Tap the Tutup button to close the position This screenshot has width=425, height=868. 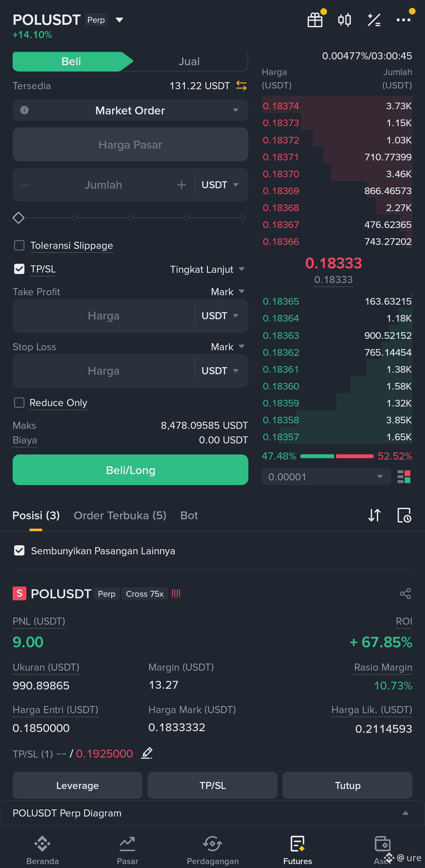click(347, 785)
